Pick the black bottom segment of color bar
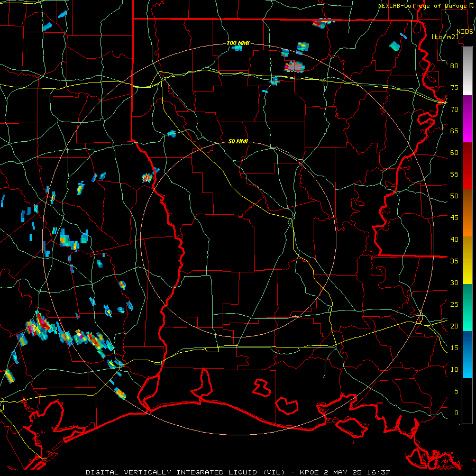 tap(467, 401)
